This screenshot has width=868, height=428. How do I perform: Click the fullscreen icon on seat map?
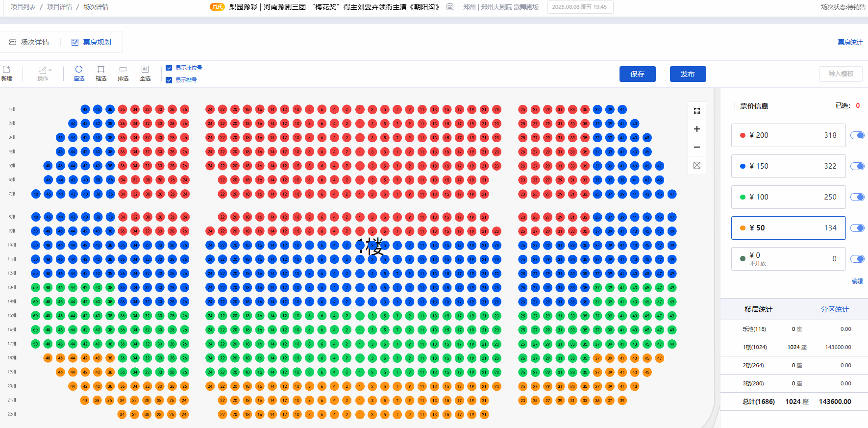pyautogui.click(x=697, y=111)
